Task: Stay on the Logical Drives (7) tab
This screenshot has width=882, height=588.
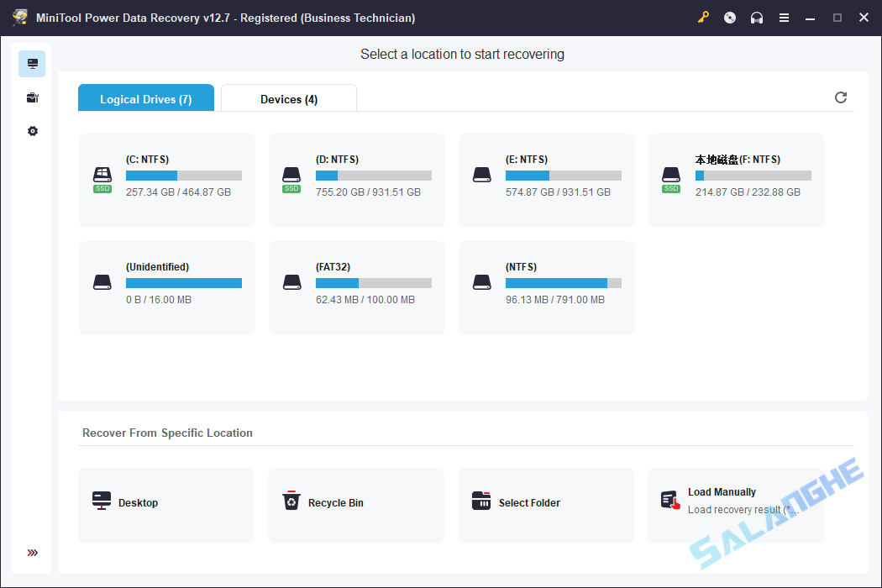Action: point(145,98)
